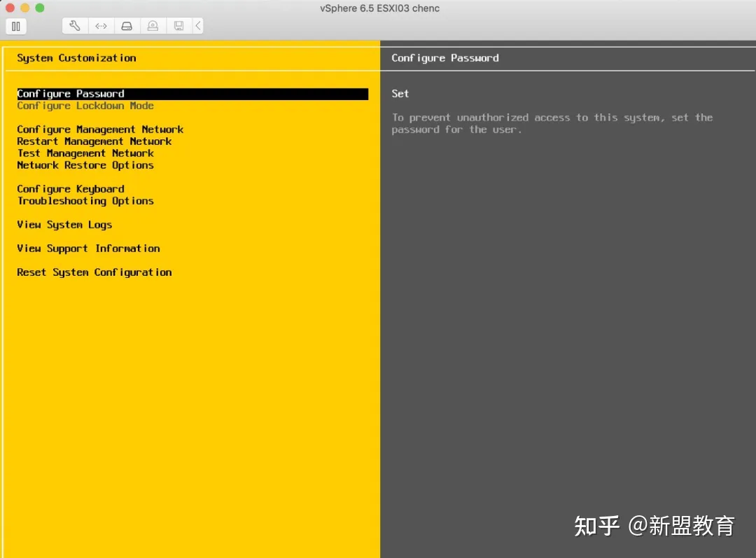
Task: Collapse toolbar with left chevron arrow
Action: tap(198, 26)
